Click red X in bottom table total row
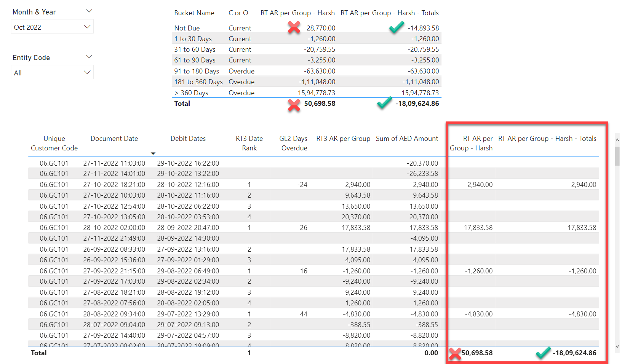630x364 pixels. tap(455, 354)
